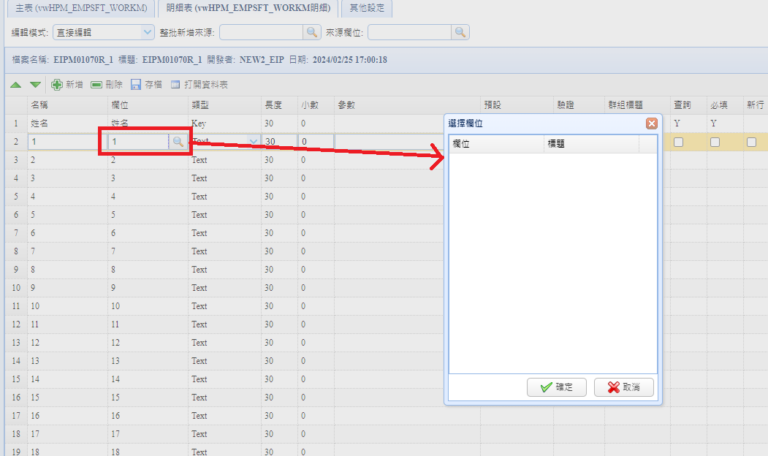Toggle the 必填 checkbox in row 2
768x456 pixels.
715,143
